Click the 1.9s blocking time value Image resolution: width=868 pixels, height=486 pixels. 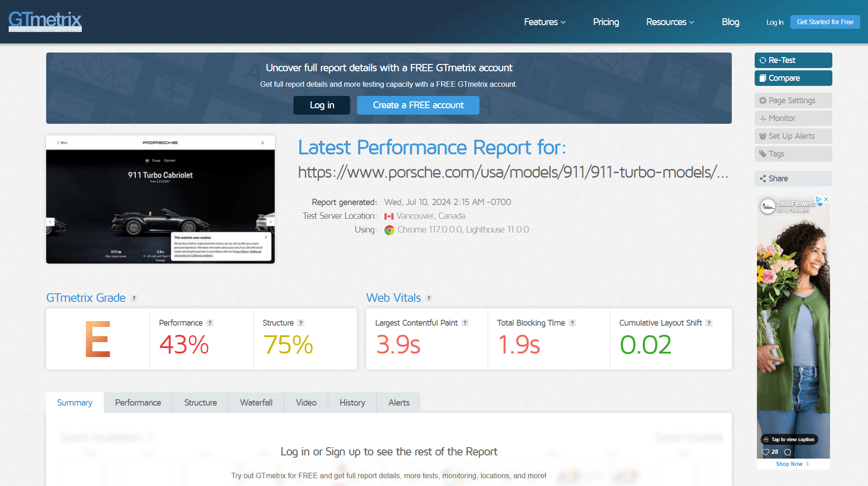tap(519, 345)
